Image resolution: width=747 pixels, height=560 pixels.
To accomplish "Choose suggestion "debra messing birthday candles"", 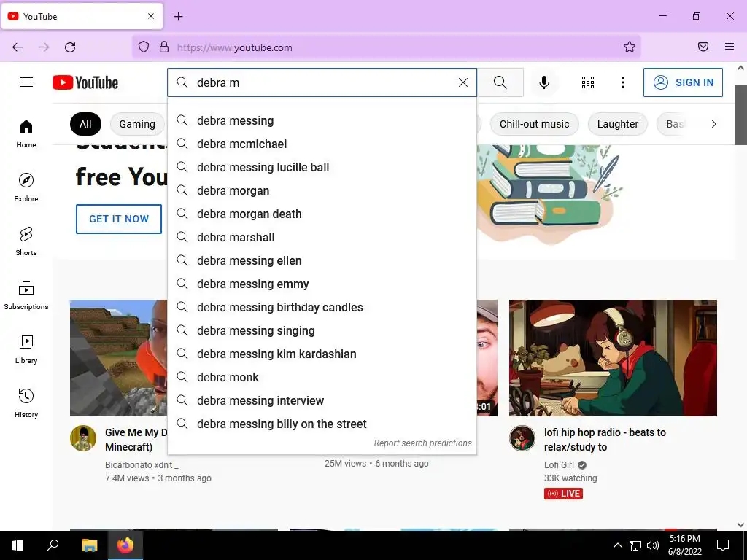I will 322,307.
